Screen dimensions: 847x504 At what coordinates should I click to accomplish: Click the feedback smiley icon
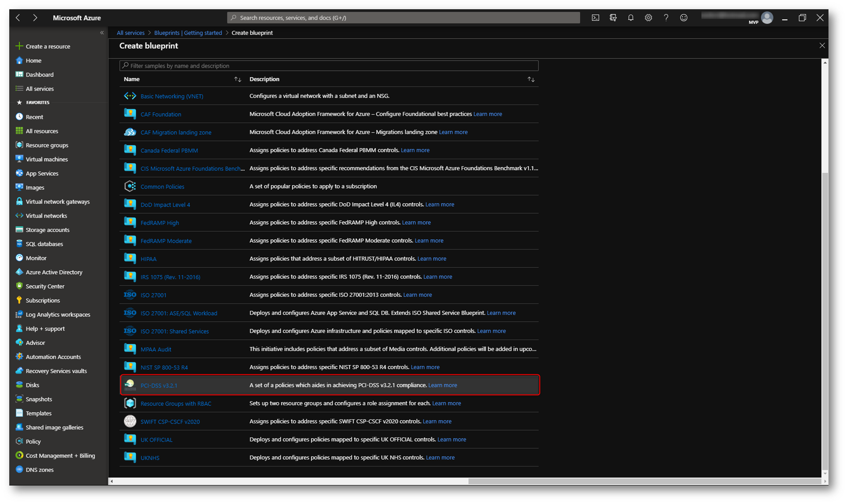683,18
